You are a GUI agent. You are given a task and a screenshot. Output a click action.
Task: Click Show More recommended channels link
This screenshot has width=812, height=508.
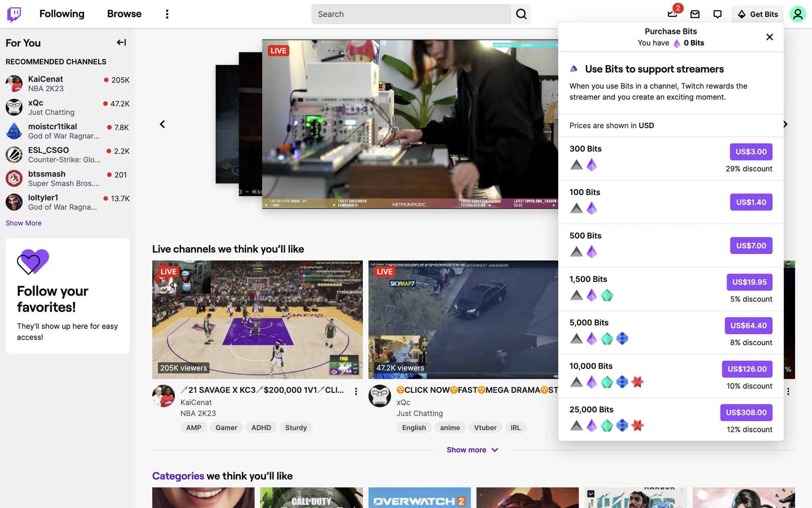click(23, 223)
